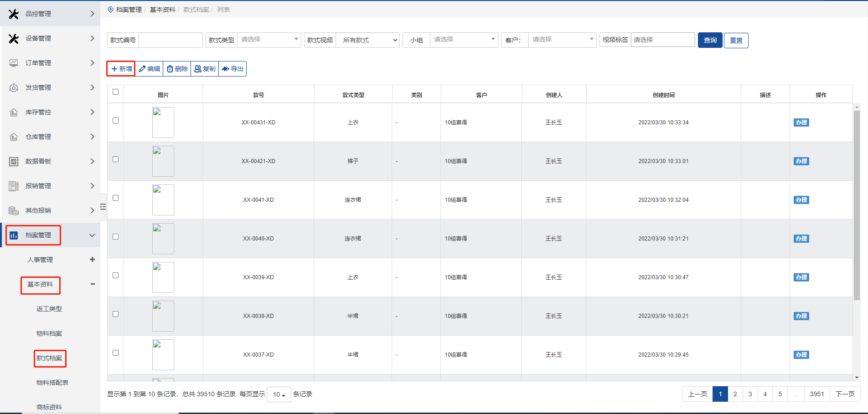The image size is (868, 414).
Task: Click the 数据看板 dashboard icon
Action: [14, 161]
